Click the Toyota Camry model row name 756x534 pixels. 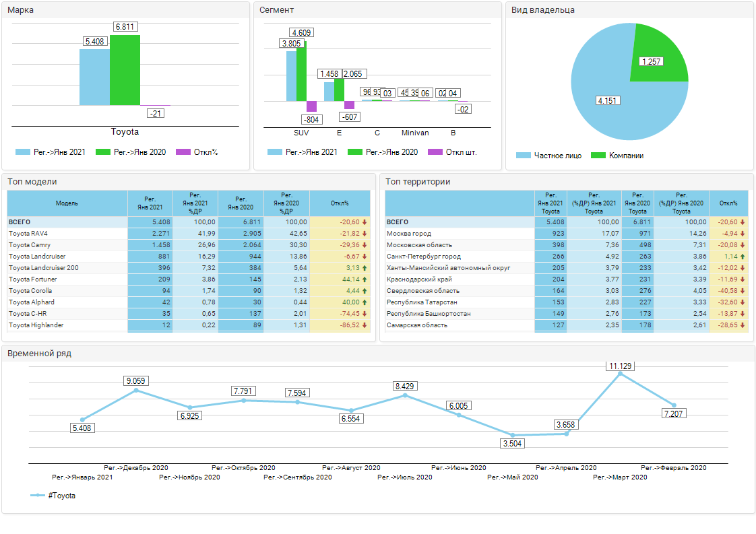[x=30, y=245]
